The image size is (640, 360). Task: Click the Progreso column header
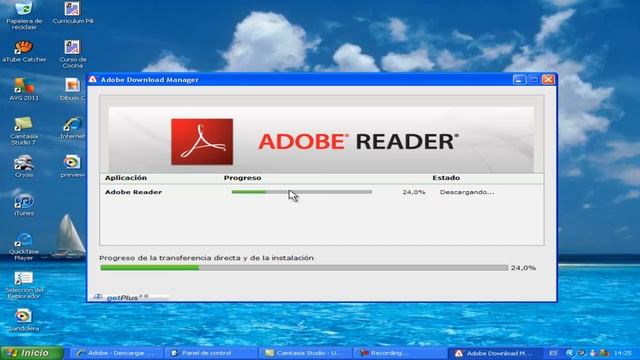[x=242, y=178]
